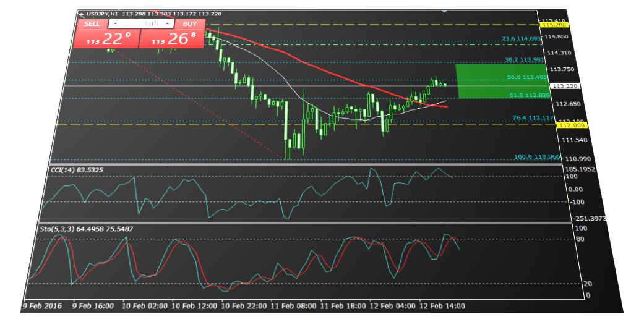Click the trade volume 0.10 field
644x322 pixels.
pos(141,23)
